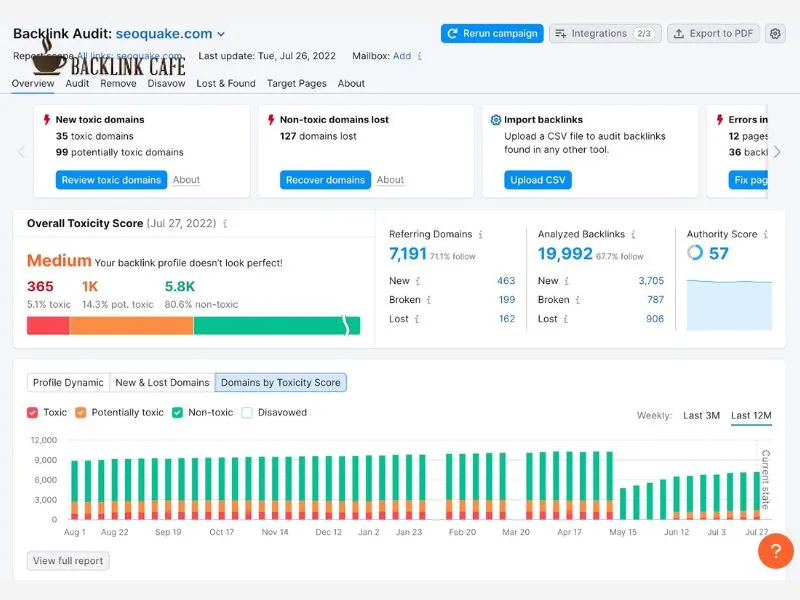Click the 7,191 referring domains value

(408, 254)
